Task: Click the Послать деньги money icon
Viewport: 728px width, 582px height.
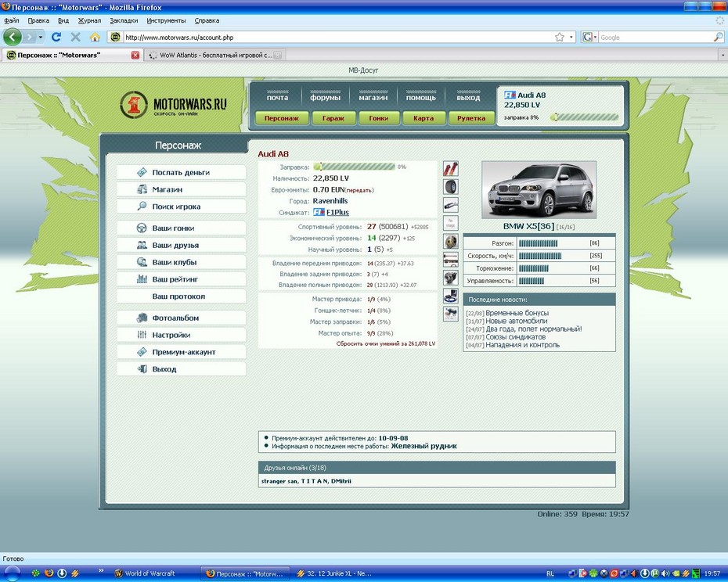Action: [x=142, y=172]
